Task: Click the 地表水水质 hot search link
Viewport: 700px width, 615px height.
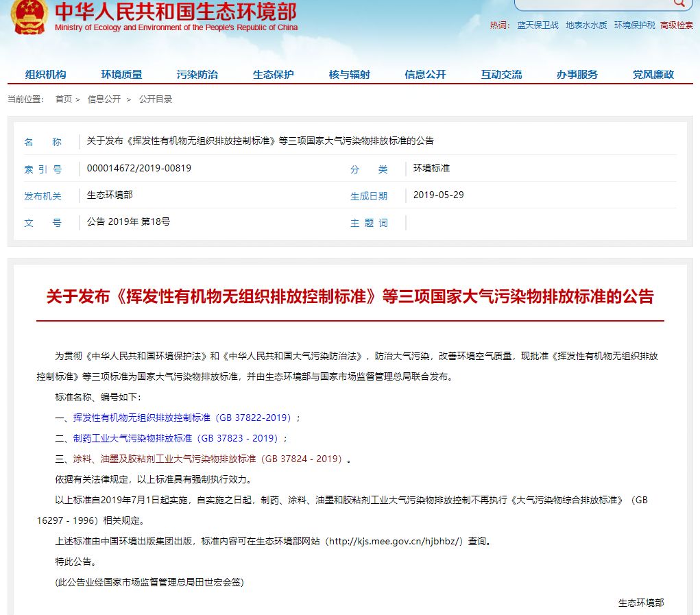Action: pyautogui.click(x=586, y=25)
